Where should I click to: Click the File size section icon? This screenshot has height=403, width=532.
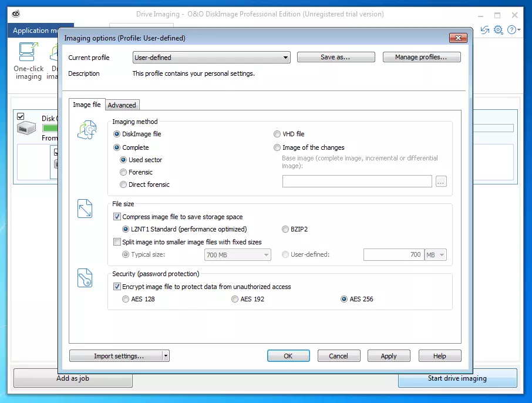(x=85, y=209)
